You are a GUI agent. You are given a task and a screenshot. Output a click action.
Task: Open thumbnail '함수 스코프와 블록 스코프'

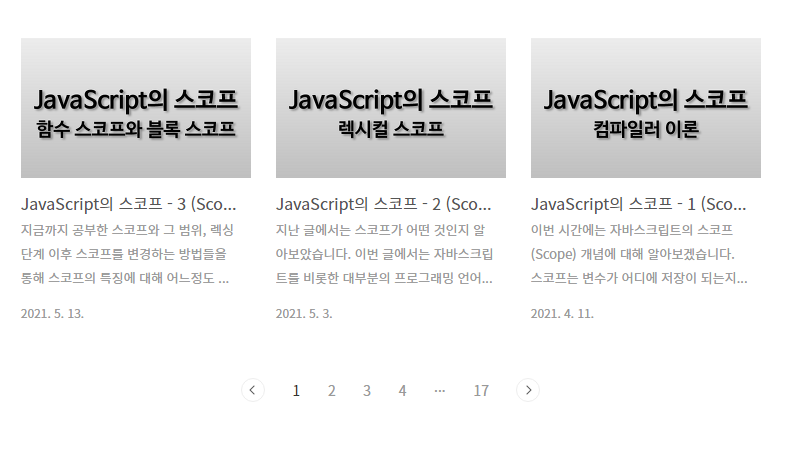[136, 108]
